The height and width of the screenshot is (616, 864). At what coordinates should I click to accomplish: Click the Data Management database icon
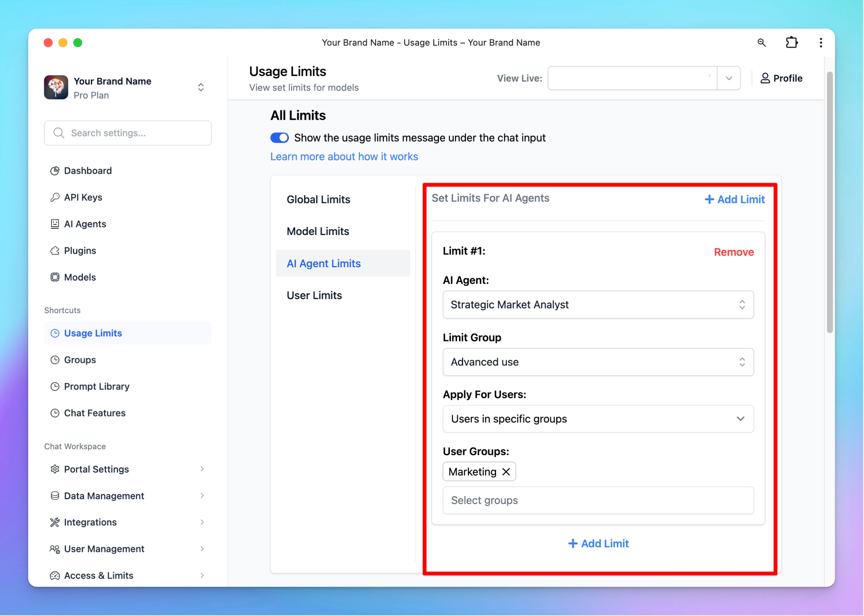click(55, 496)
